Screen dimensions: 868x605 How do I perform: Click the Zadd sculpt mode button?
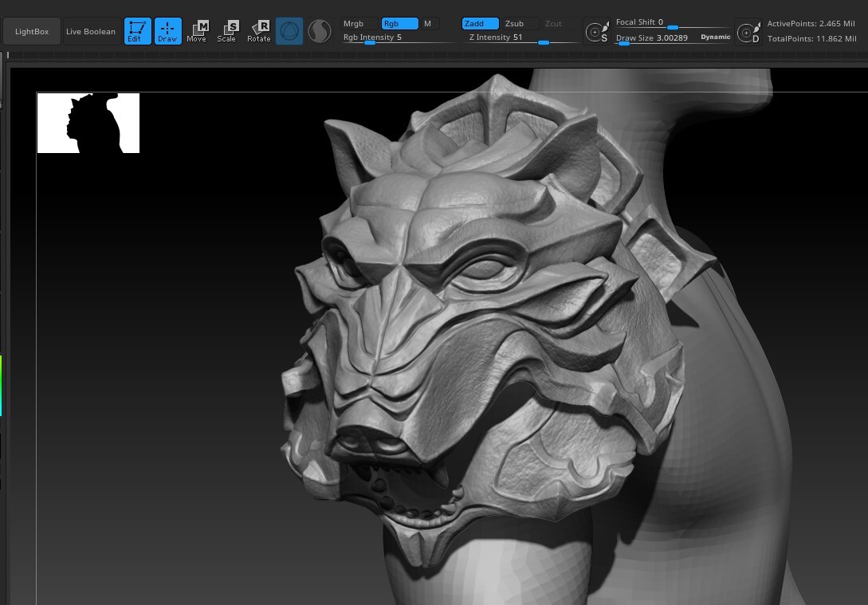click(x=478, y=23)
